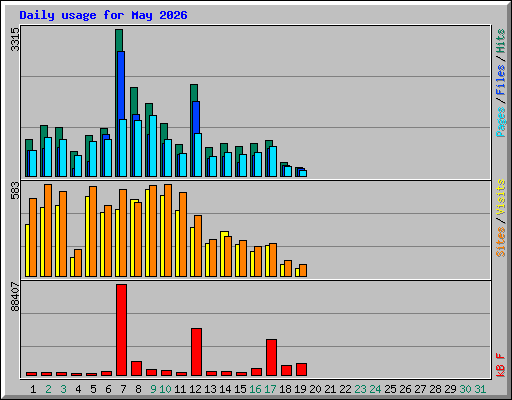Select the orange Sites bar for day 2

48,230
